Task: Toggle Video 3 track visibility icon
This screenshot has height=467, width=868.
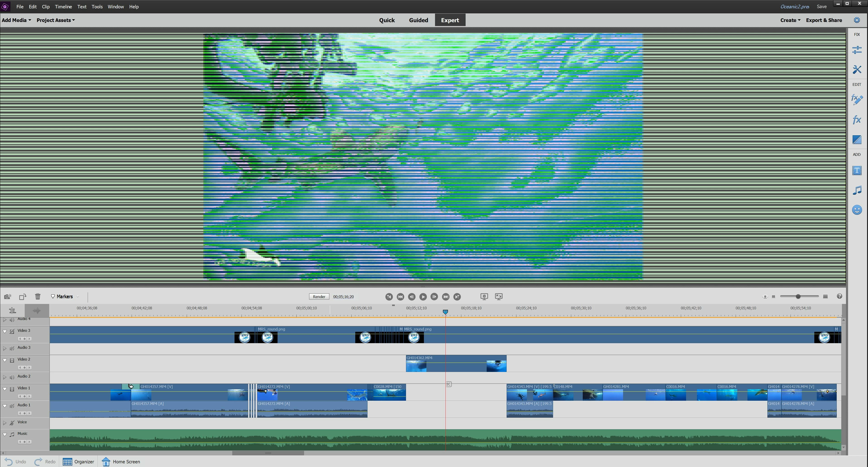Action: 12,331
